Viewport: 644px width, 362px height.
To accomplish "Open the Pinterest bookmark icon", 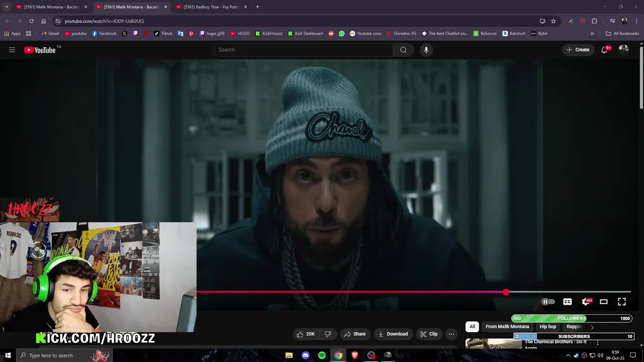I will (x=191, y=34).
